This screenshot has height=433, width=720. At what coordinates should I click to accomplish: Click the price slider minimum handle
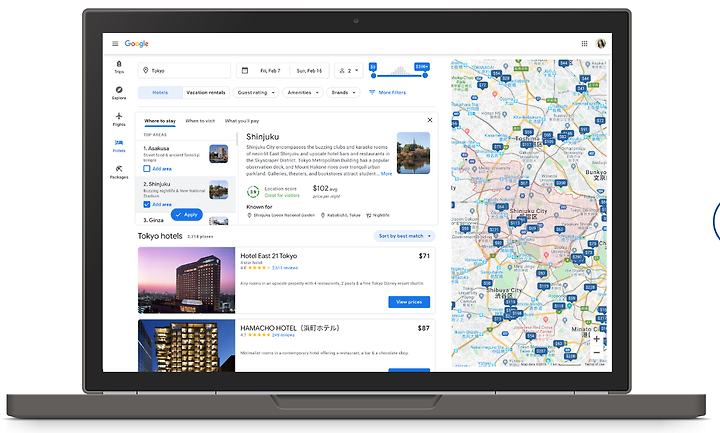click(x=373, y=75)
